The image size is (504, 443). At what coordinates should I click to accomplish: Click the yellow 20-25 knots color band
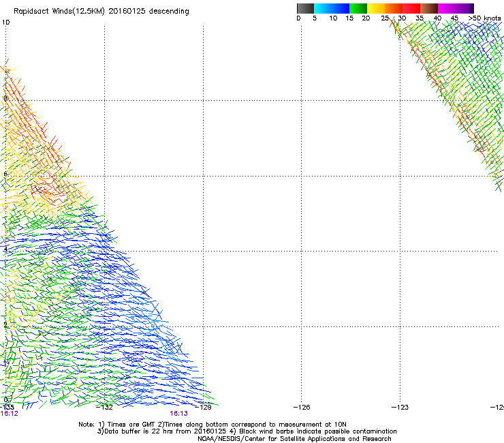point(376,8)
